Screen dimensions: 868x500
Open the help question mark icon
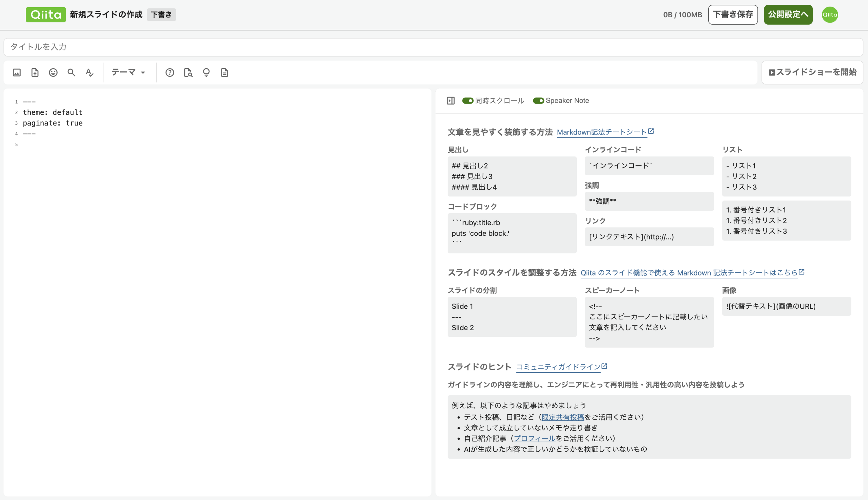point(170,72)
